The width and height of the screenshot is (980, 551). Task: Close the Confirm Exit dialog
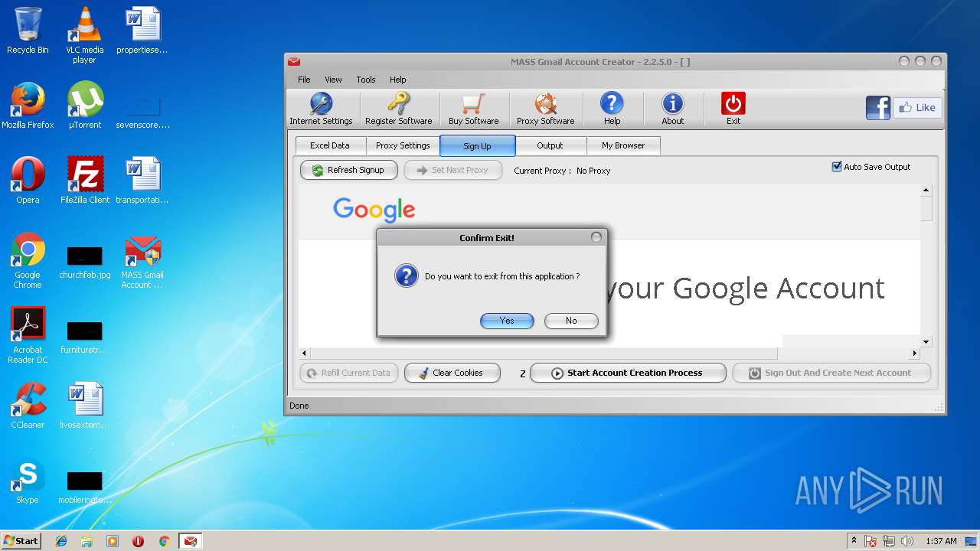click(x=596, y=237)
